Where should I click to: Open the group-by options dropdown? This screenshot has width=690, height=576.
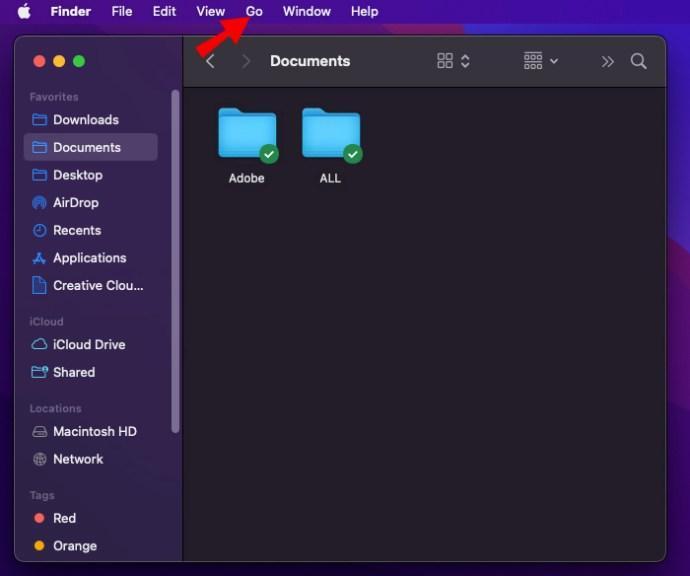coord(540,61)
